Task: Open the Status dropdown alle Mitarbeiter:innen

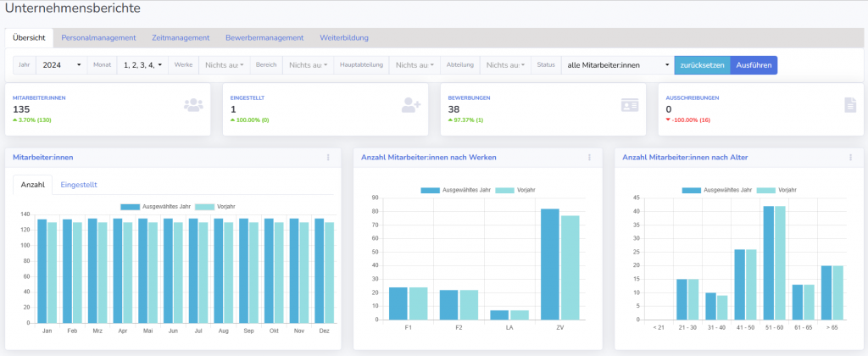Action: click(617, 65)
